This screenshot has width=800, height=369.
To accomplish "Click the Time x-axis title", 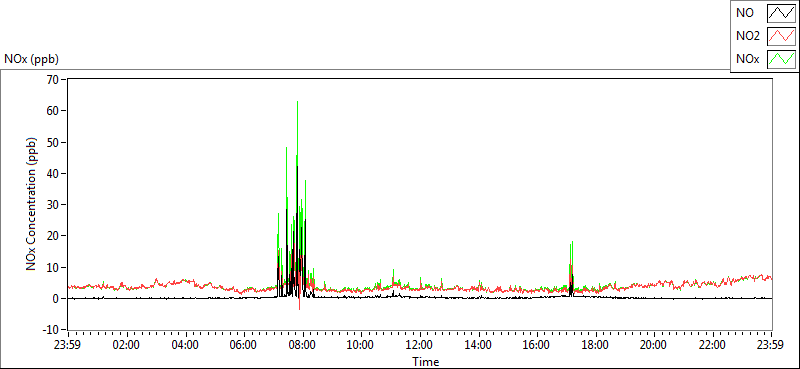I will coord(426,361).
